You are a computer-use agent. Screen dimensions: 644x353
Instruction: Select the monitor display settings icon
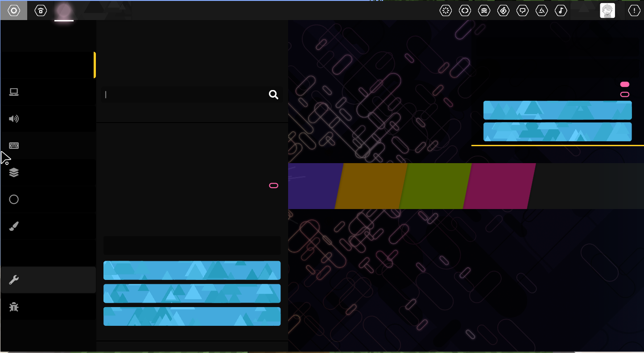14,92
